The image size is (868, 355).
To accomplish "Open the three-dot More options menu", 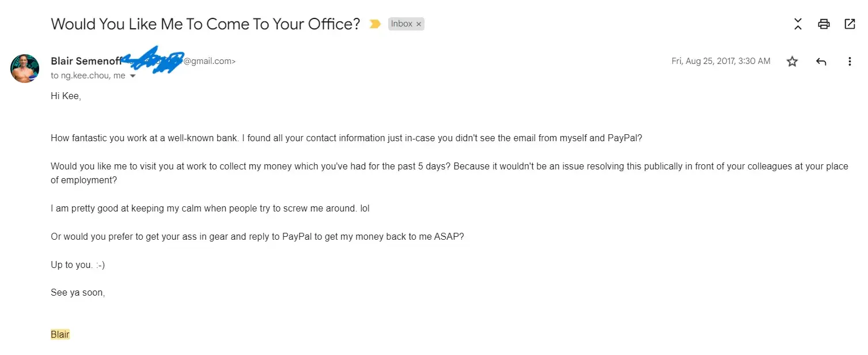I will (849, 62).
